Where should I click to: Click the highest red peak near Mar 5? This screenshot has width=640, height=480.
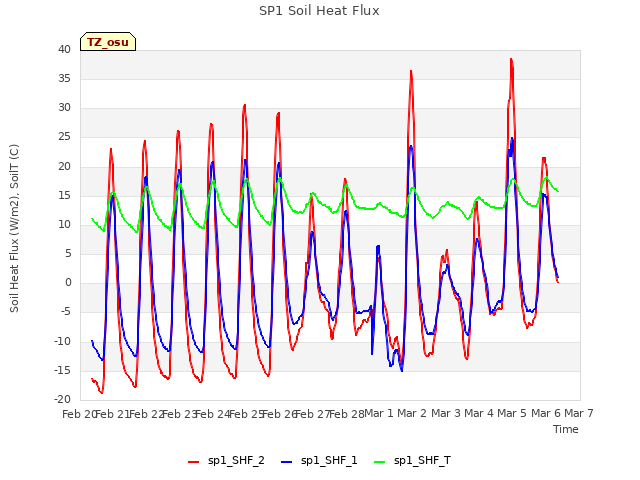tap(511, 60)
